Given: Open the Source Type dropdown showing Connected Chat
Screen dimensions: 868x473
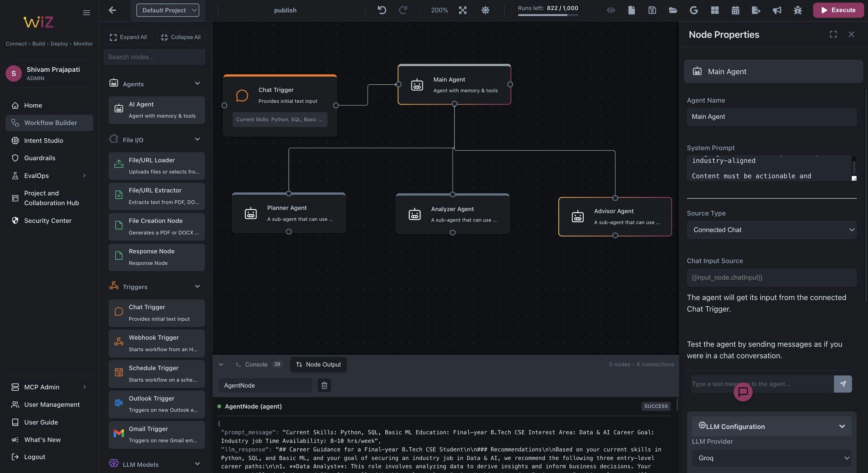Looking at the screenshot, I should [771, 230].
